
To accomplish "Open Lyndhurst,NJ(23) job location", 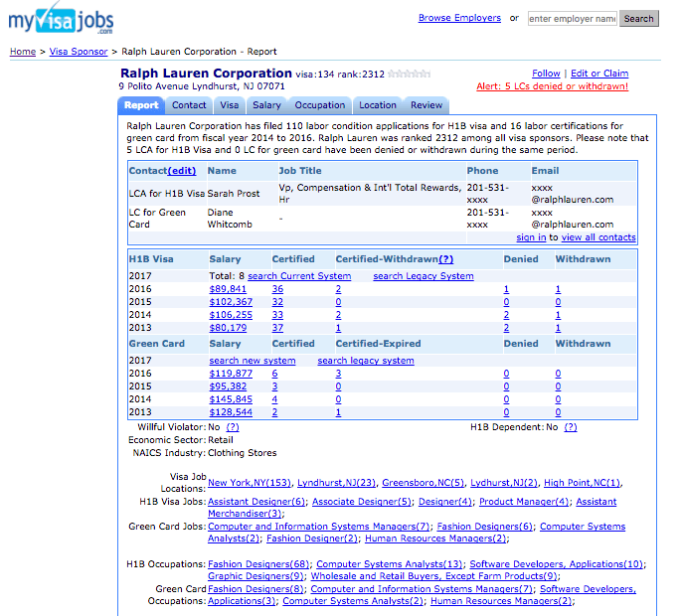I will [336, 483].
